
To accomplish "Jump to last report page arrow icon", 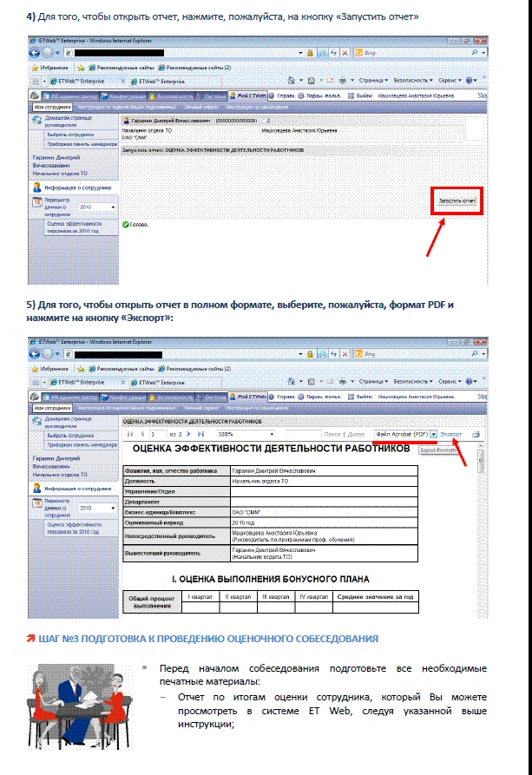I will point(201,434).
